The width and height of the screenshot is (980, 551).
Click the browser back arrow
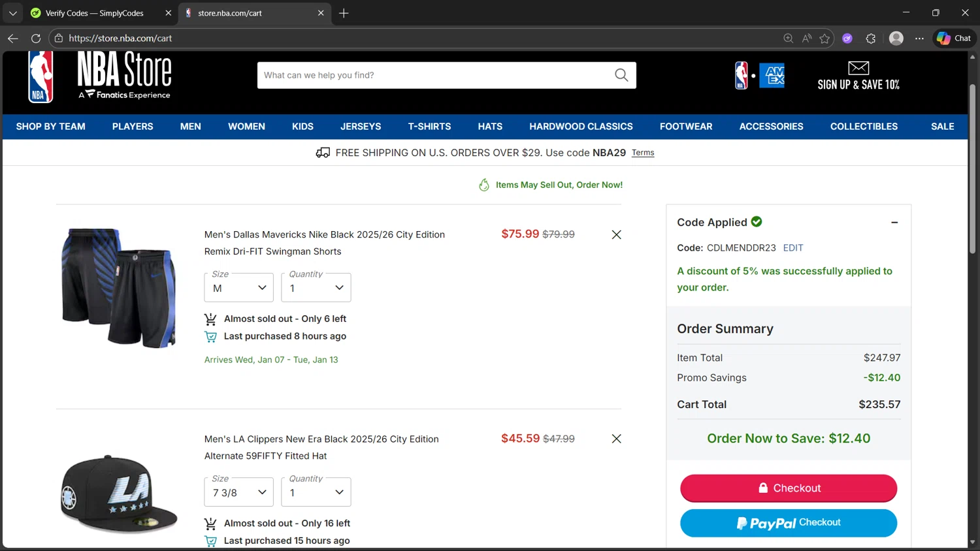point(12,39)
